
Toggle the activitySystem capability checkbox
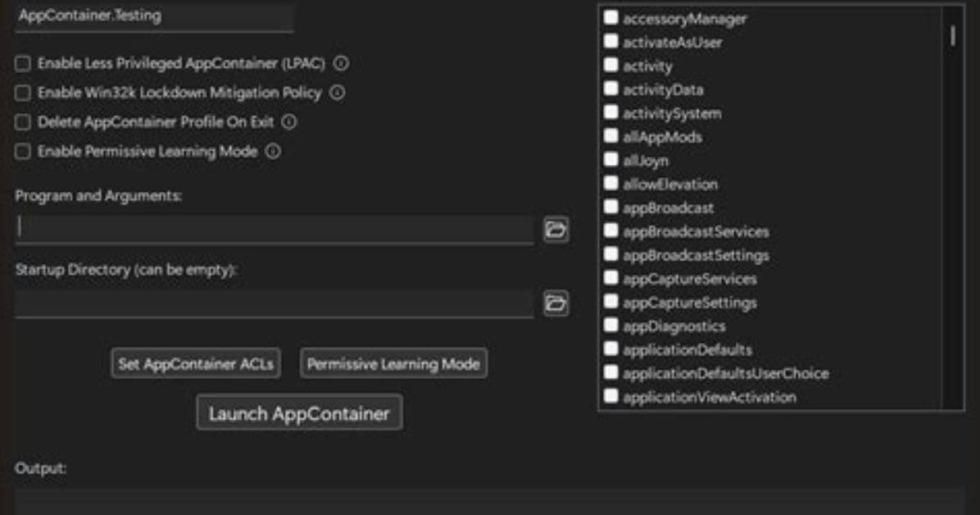(x=610, y=112)
